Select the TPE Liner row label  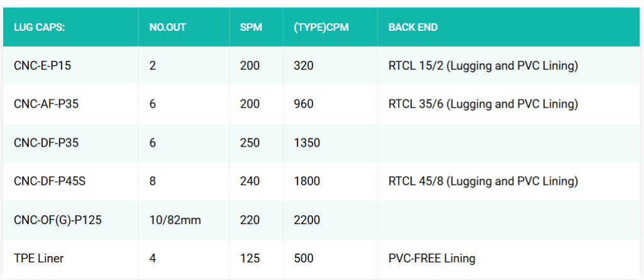[39, 259]
